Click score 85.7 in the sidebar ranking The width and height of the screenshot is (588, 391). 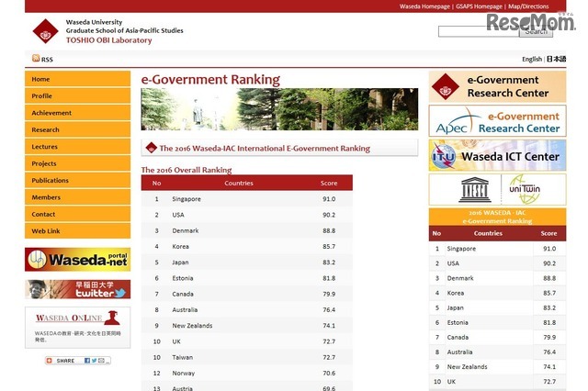(x=549, y=293)
